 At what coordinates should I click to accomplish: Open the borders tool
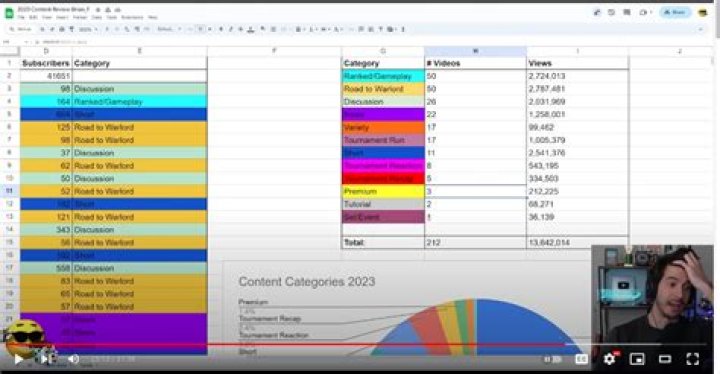[273, 29]
